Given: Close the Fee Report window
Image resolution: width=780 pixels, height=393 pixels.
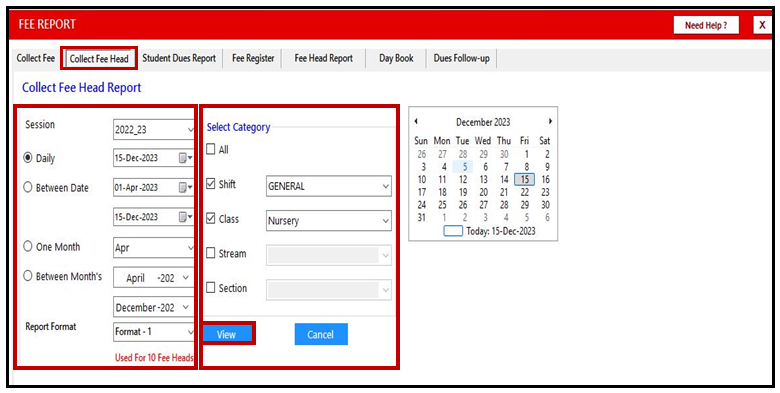Looking at the screenshot, I should [762, 25].
